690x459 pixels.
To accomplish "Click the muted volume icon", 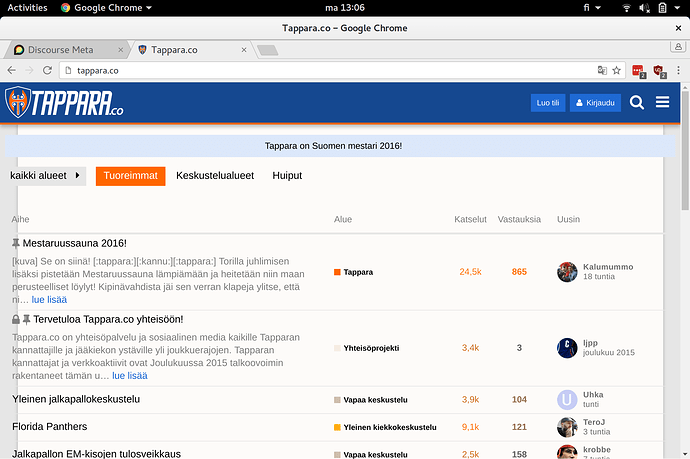I will pyautogui.click(x=644, y=7).
